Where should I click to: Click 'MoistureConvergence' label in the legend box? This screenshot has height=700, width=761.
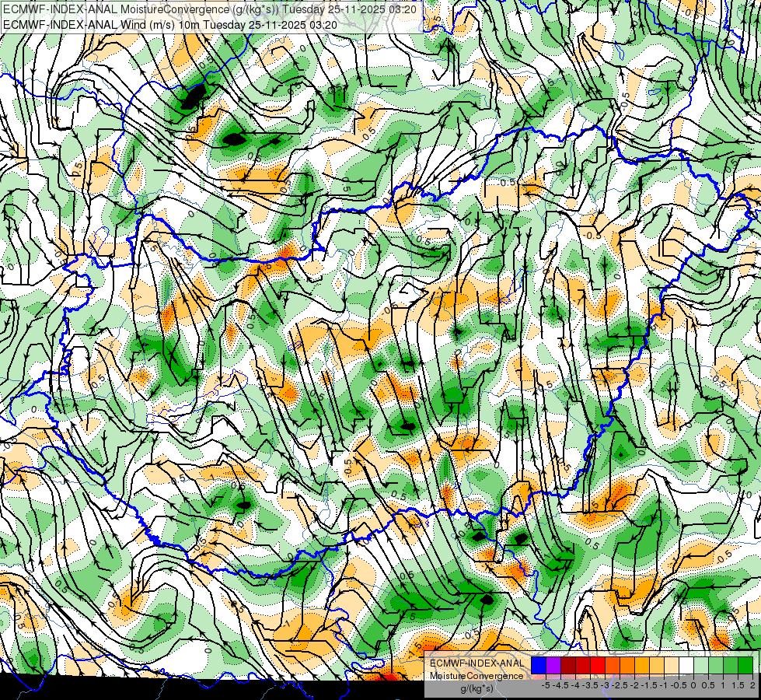476,676
